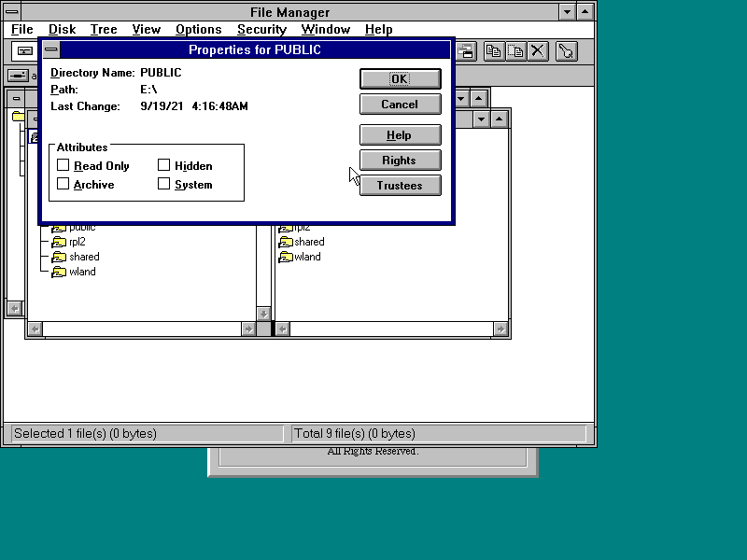Click the tree pane's horizontal scrollbar right arrow
The height and width of the screenshot is (560, 747).
click(x=248, y=329)
